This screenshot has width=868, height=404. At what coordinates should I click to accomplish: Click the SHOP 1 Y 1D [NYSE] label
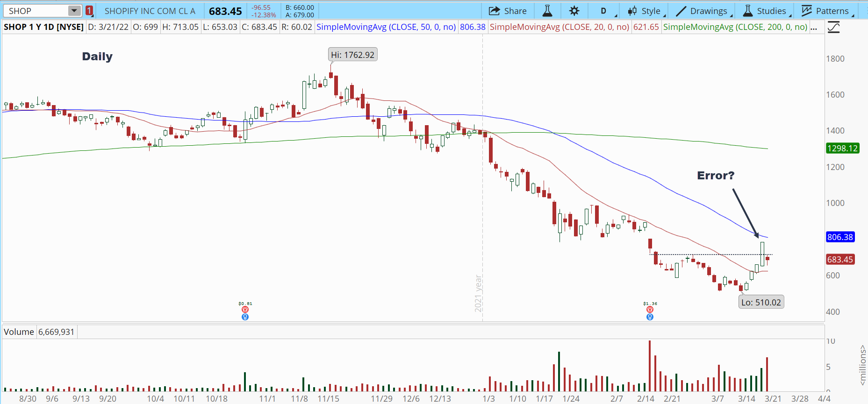[x=43, y=27]
